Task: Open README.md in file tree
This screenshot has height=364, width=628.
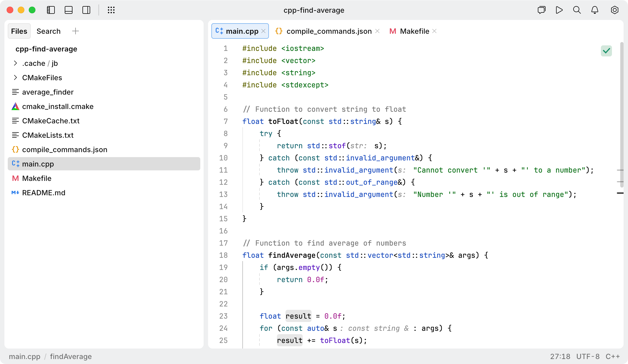Action: [43, 193]
